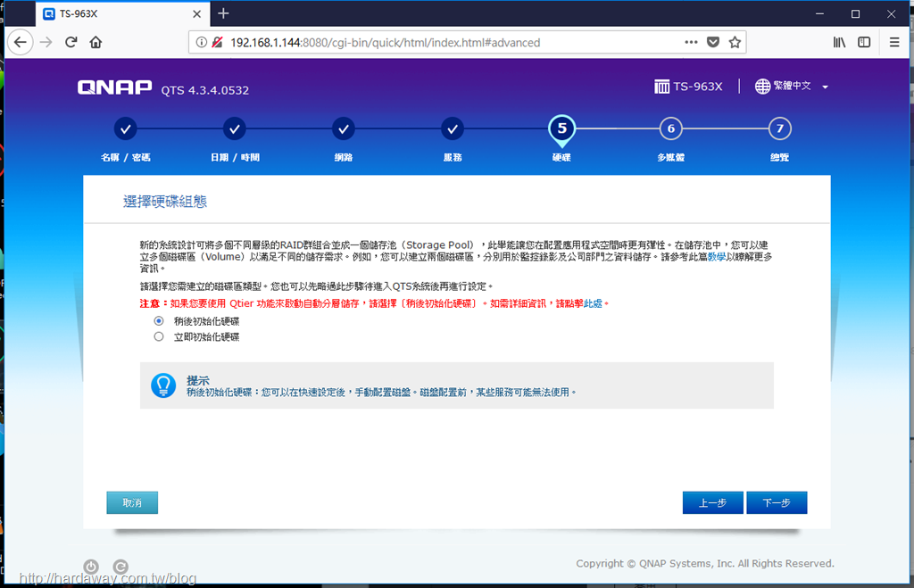
Task: Click the browser forward arrow
Action: (46, 43)
